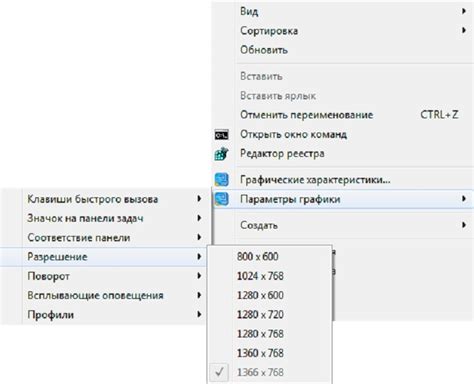The width and height of the screenshot is (474, 384).
Task: Open Соответствие панели submenu
Action: (x=106, y=238)
